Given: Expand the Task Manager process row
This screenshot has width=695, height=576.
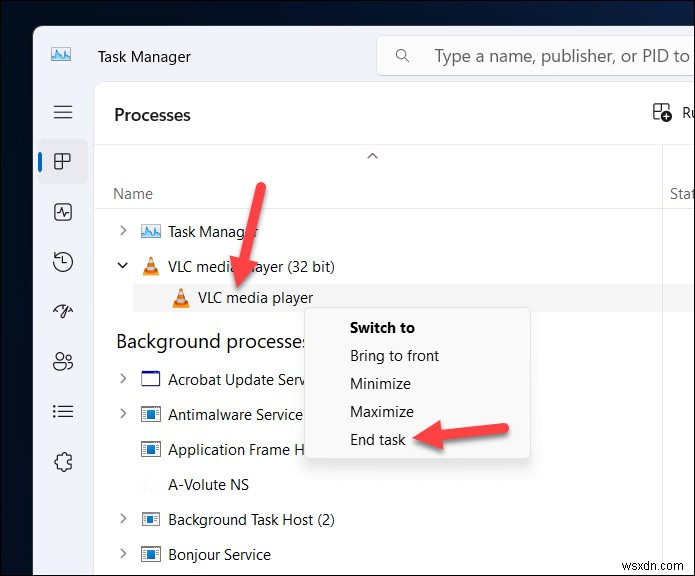Looking at the screenshot, I should coord(123,231).
